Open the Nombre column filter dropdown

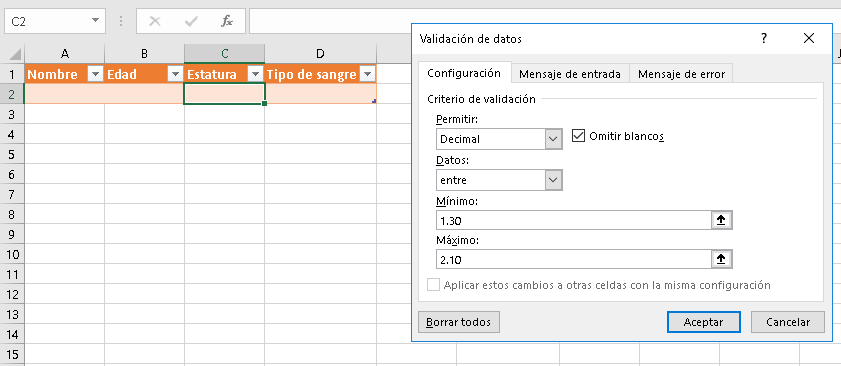95,75
